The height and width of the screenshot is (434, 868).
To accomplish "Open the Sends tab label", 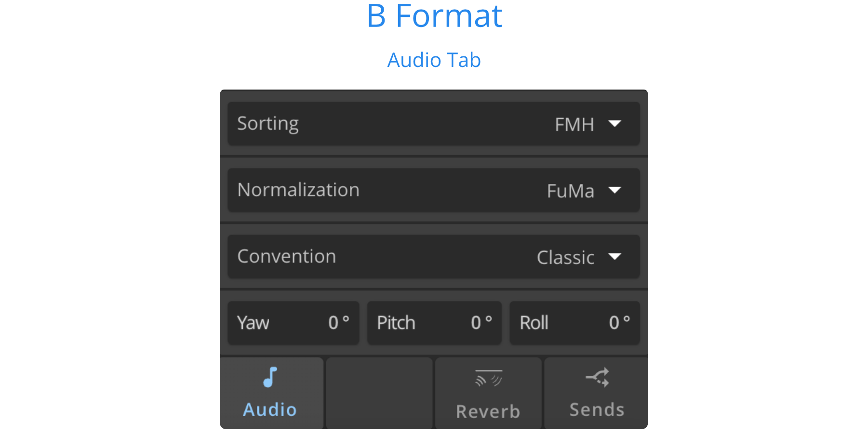I will [597, 410].
